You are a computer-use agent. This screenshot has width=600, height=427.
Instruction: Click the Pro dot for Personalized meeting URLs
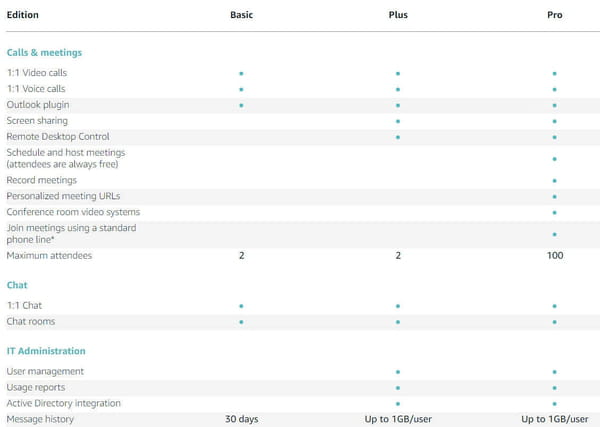[554, 197]
